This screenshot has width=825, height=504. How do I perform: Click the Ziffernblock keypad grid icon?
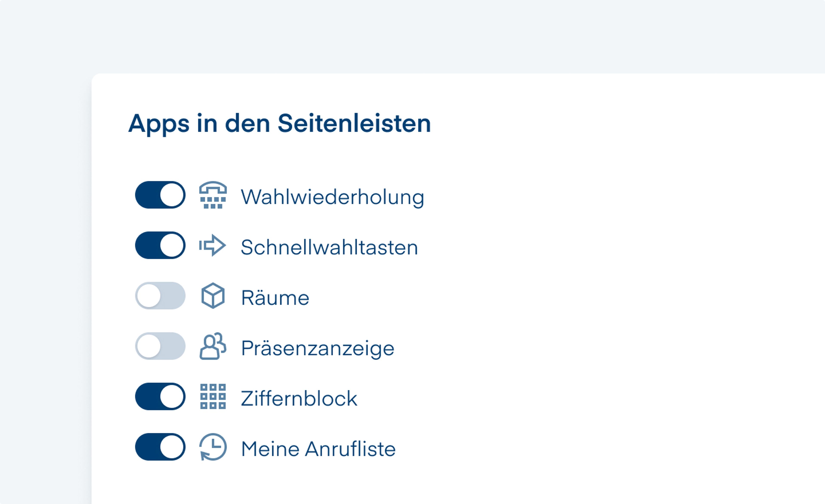213,397
